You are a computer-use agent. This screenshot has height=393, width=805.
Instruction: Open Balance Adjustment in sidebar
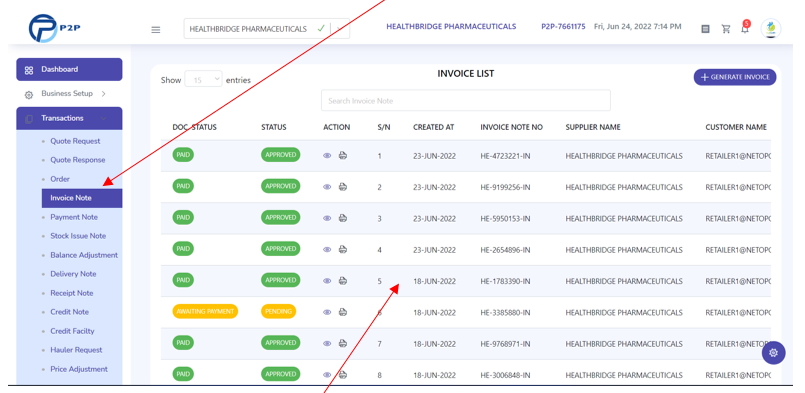point(84,255)
